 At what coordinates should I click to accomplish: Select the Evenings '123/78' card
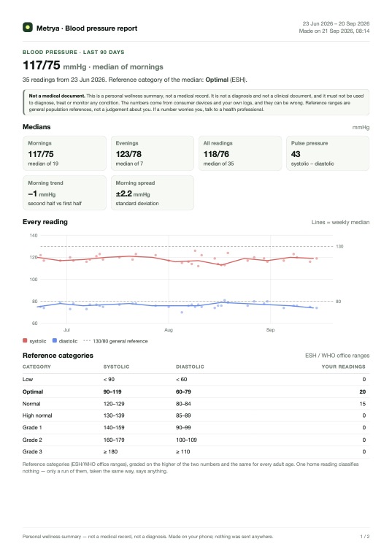pos(153,153)
